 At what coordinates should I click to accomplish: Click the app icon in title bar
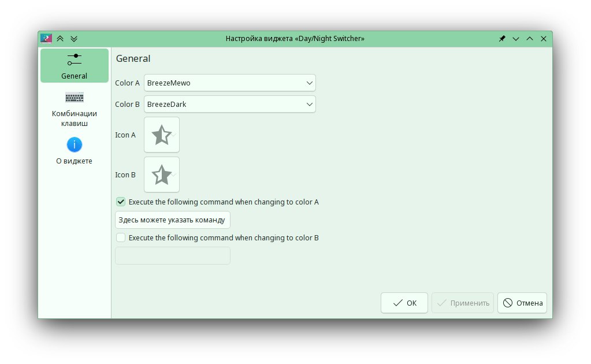tap(46, 39)
